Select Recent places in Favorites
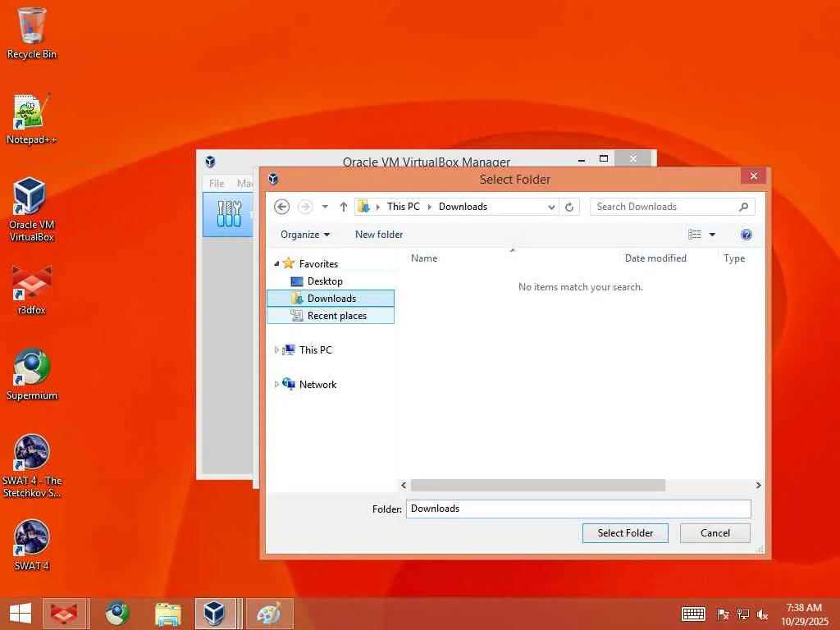840x630 pixels. [331, 316]
